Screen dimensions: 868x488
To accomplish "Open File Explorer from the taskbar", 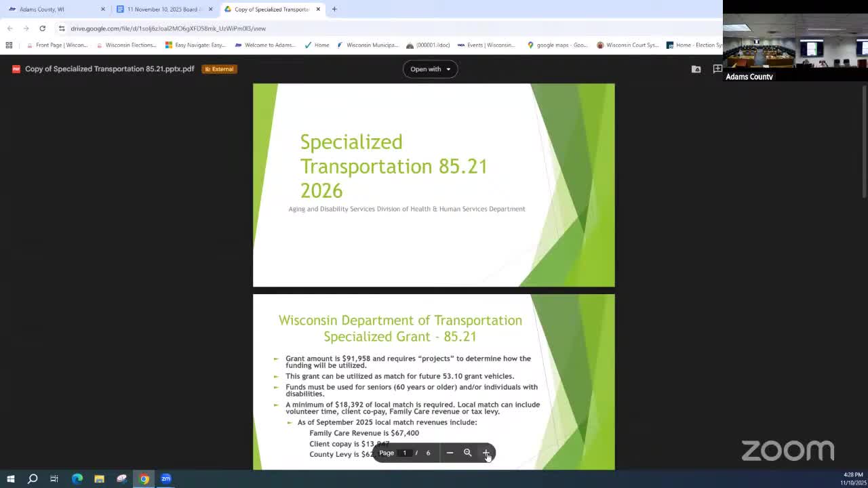I will (x=99, y=479).
